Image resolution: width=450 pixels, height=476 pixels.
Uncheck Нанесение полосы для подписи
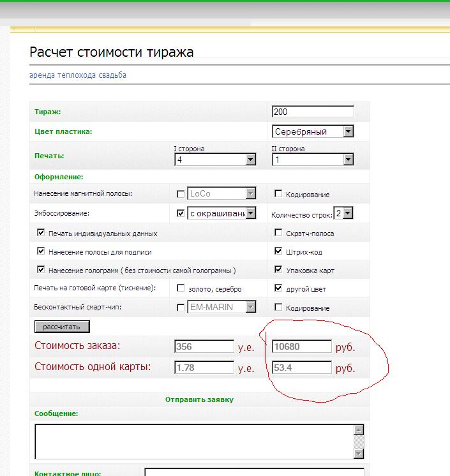pos(41,252)
